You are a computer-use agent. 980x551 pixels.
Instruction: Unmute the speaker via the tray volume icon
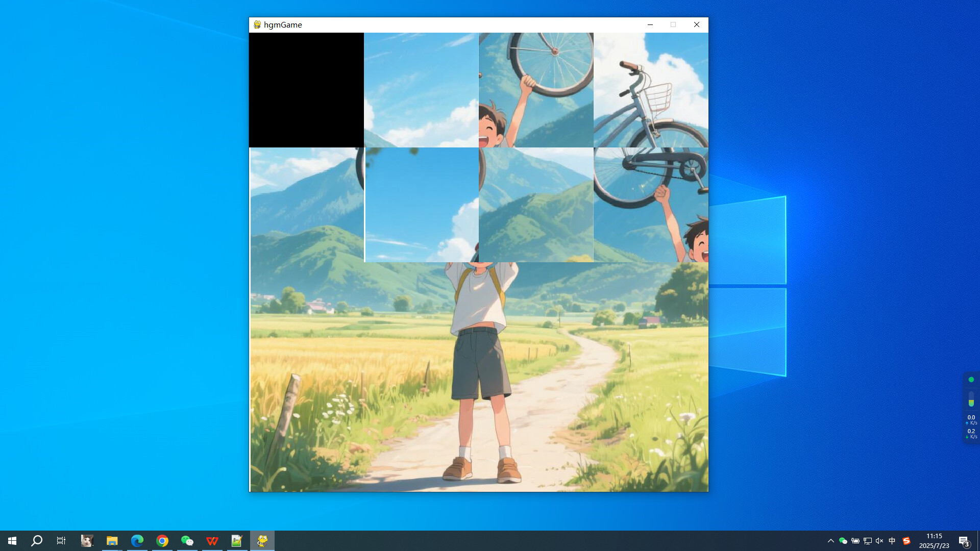(879, 540)
